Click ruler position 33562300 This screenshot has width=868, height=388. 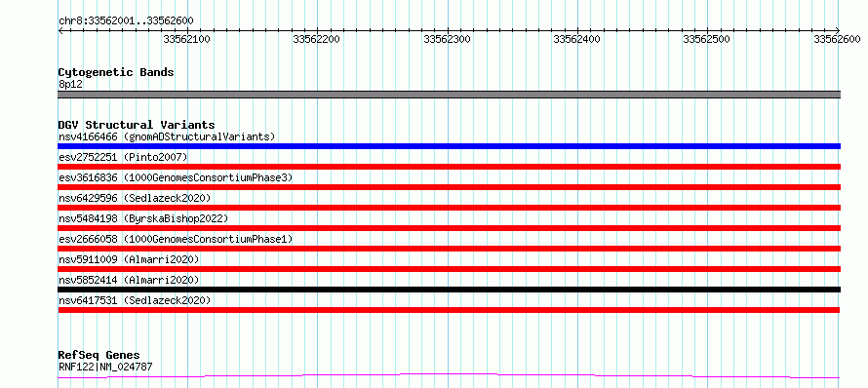447,39
